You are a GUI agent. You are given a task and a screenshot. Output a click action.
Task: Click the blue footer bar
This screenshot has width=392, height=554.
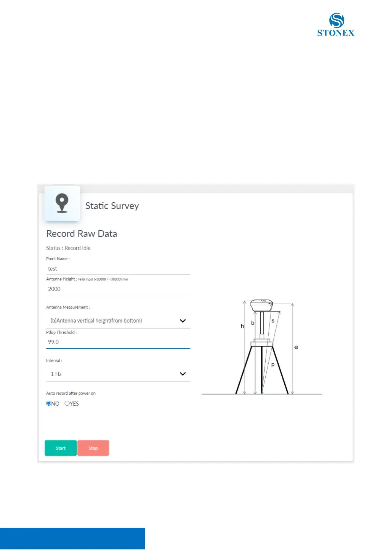(x=72, y=538)
